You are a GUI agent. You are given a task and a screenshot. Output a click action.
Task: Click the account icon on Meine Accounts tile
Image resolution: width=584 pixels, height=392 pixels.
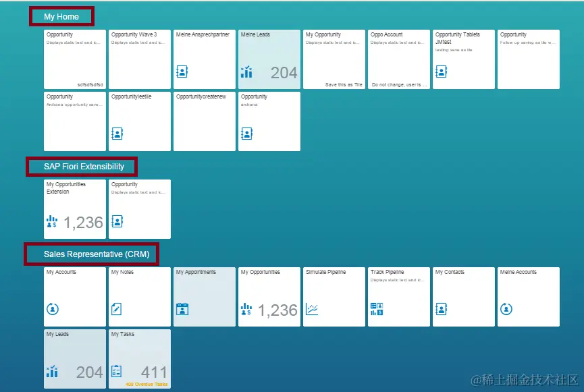[506, 309]
